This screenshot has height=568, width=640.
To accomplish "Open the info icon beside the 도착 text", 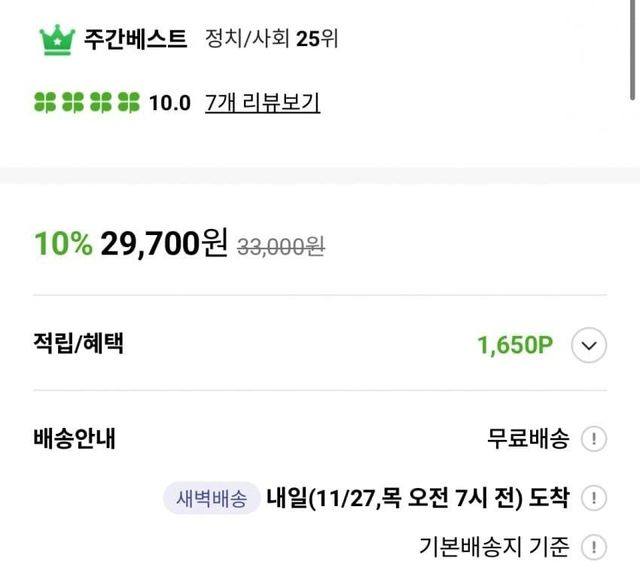I will (x=594, y=498).
